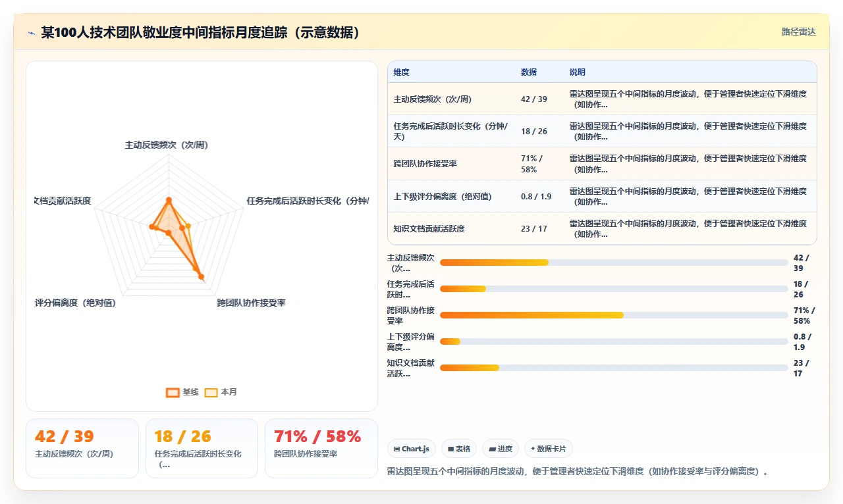This screenshot has width=843, height=504.
Task: Click the 说明 table column header
Action: pos(578,72)
